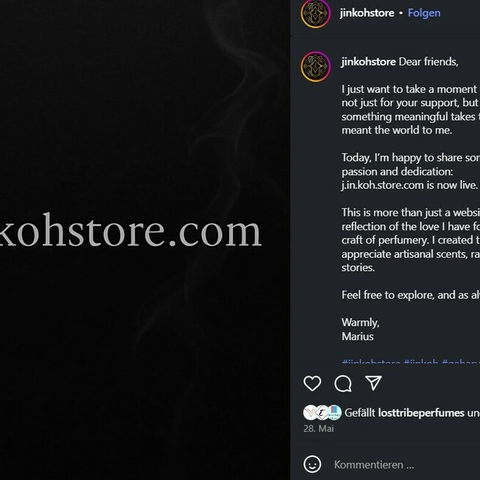
Task: Click the first liker avatar next to Gefällt
Action: (x=309, y=413)
